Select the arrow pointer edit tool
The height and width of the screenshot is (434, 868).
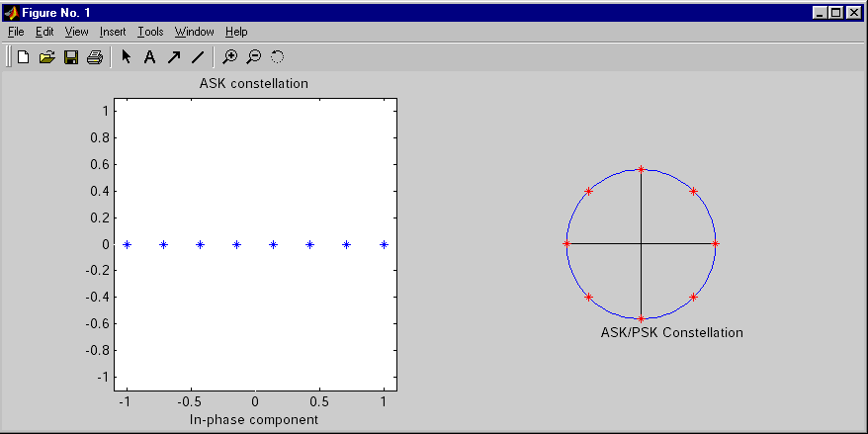pyautogui.click(x=127, y=56)
